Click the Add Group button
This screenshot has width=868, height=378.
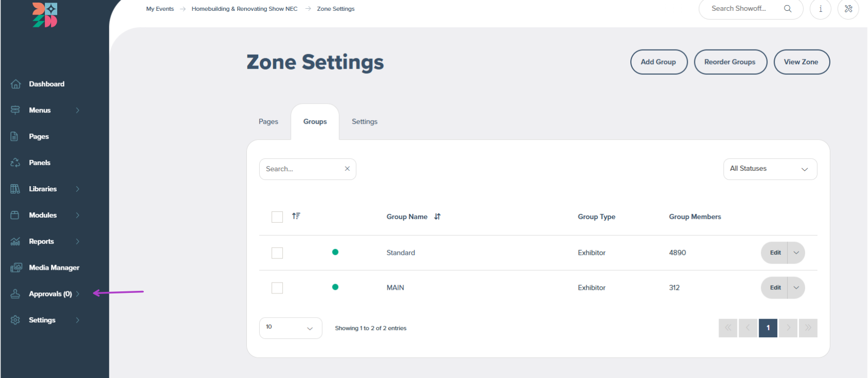click(x=659, y=62)
